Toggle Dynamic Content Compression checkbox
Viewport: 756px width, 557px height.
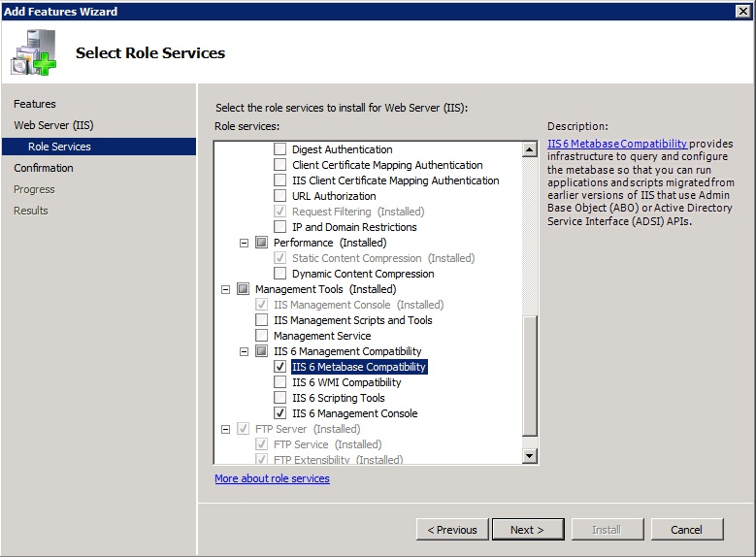coord(280,274)
